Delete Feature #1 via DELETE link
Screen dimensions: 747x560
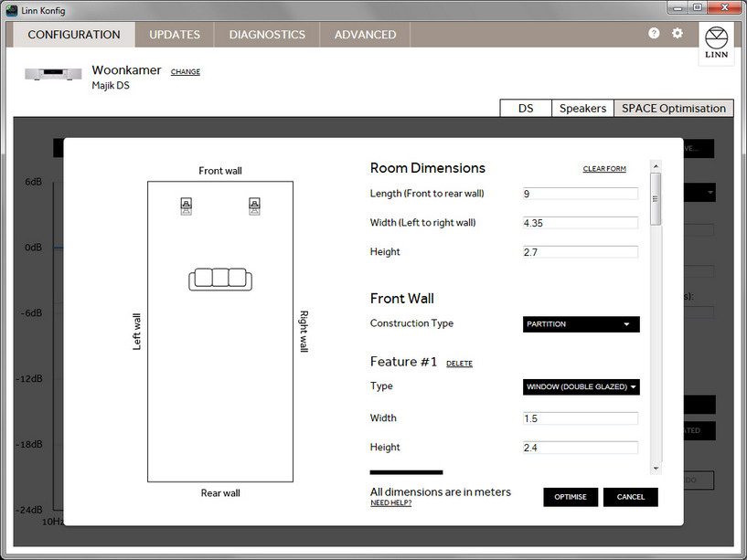(459, 364)
